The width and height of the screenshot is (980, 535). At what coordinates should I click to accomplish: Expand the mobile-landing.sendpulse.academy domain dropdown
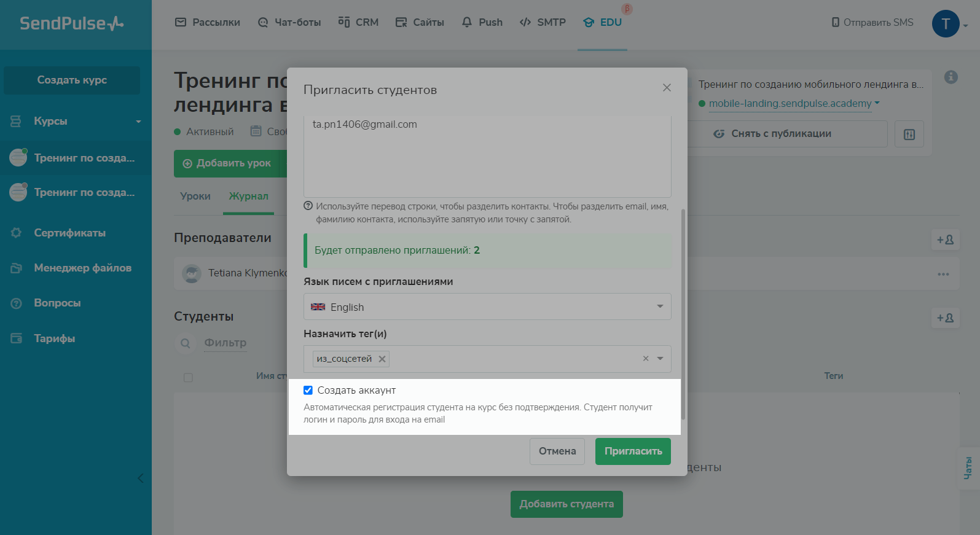pyautogui.click(x=877, y=103)
